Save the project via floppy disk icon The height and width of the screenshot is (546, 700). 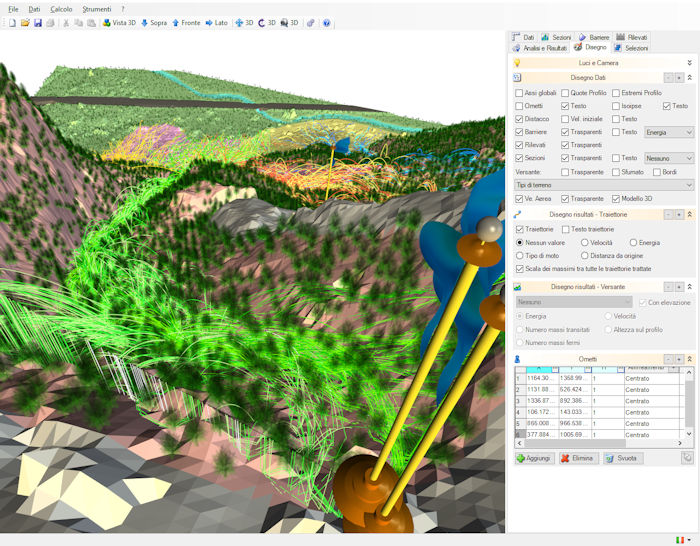tap(38, 22)
